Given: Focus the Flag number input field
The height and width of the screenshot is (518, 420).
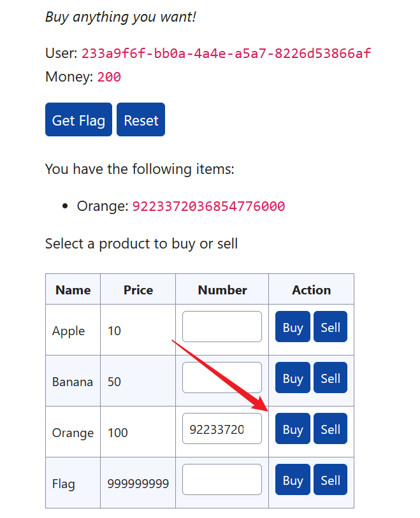Looking at the screenshot, I should point(222,480).
